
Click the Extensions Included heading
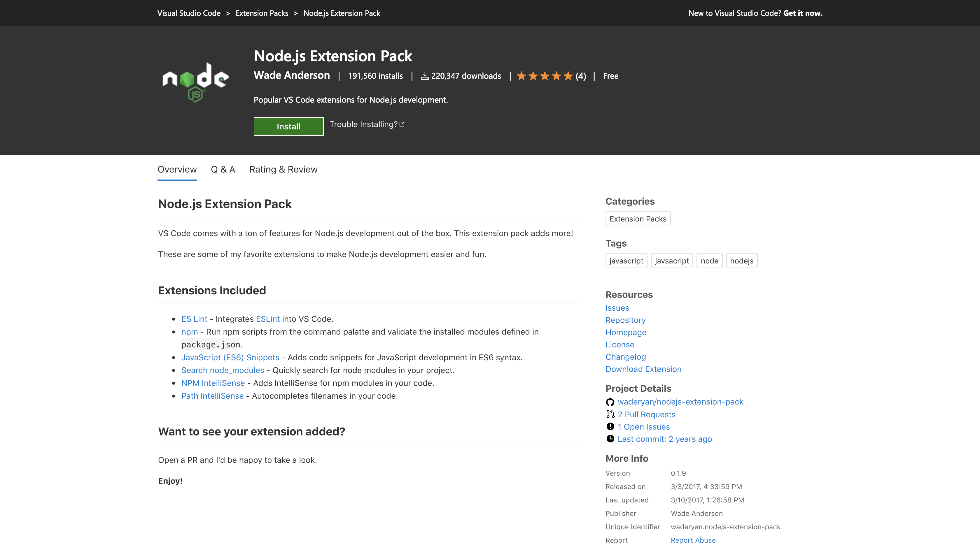(x=212, y=290)
